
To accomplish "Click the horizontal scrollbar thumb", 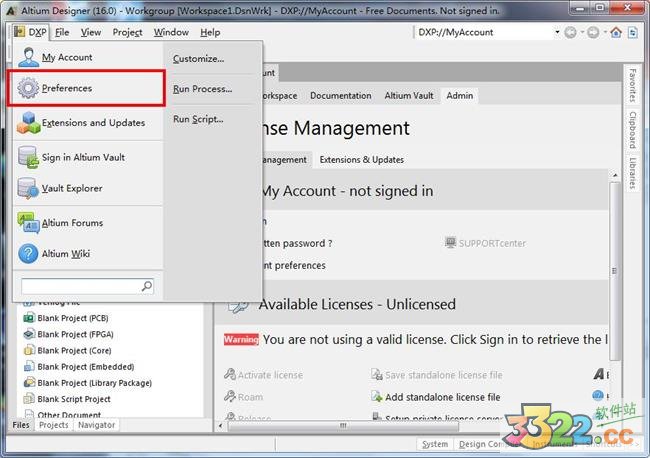I will point(343,426).
